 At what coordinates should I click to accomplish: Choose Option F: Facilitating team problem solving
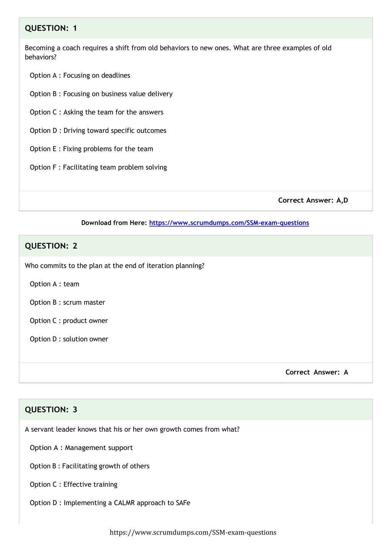click(98, 167)
